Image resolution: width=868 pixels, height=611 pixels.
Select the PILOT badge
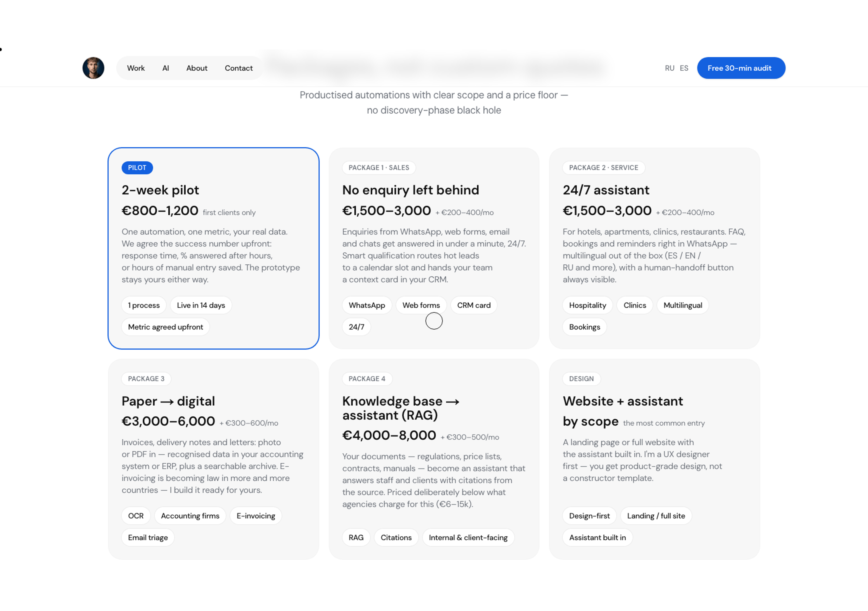(x=137, y=168)
